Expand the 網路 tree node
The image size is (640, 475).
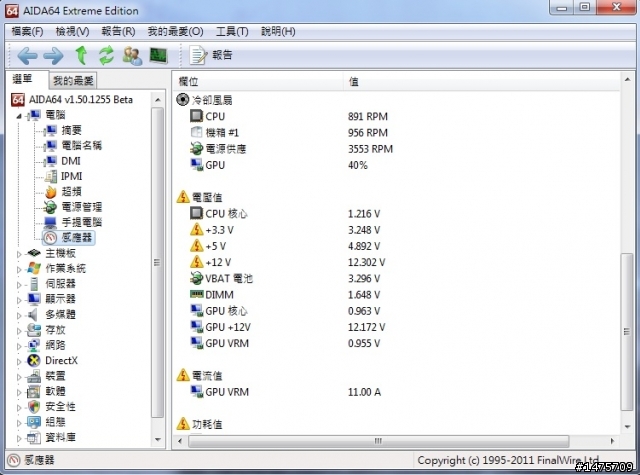(x=19, y=346)
